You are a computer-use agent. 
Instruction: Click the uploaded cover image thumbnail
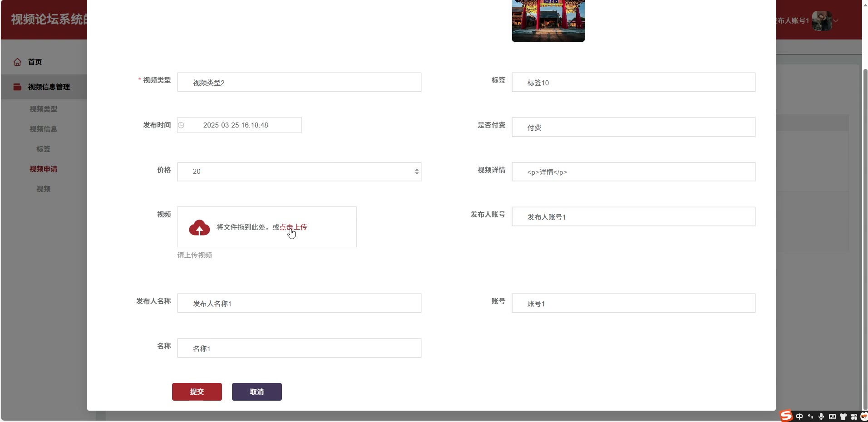pos(548,21)
